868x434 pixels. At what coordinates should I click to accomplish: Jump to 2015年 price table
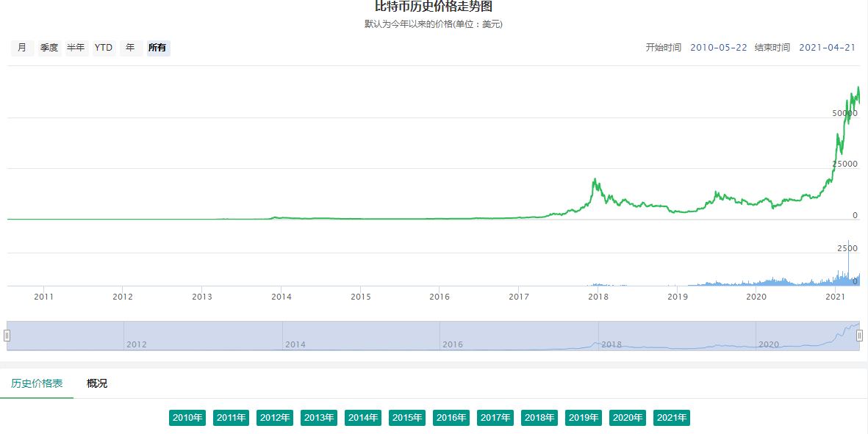[x=407, y=418]
